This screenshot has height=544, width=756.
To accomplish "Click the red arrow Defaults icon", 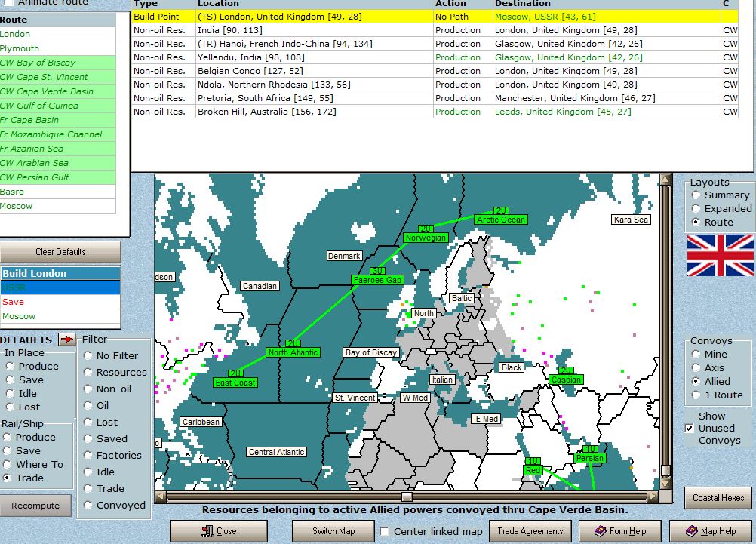I will click(67, 340).
